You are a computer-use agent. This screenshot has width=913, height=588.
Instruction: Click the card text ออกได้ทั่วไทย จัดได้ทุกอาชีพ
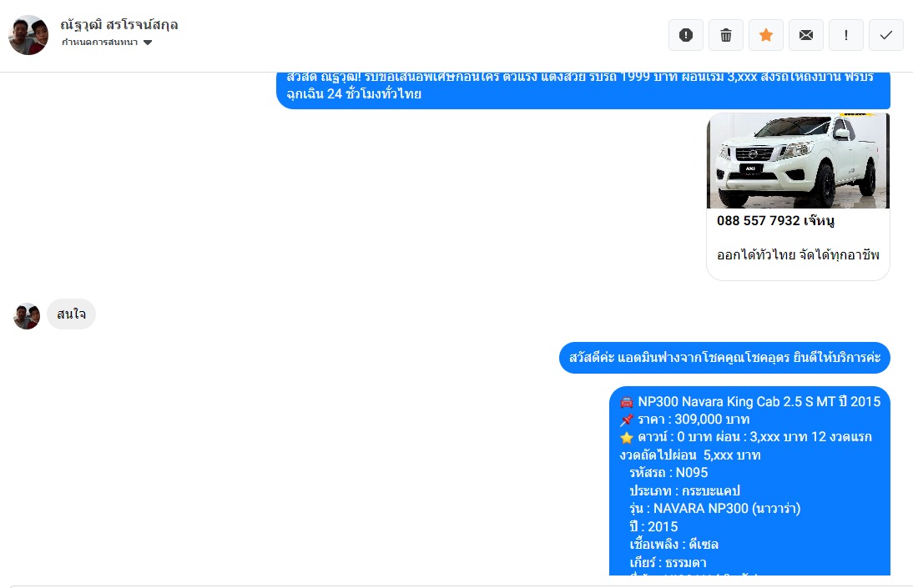point(798,255)
